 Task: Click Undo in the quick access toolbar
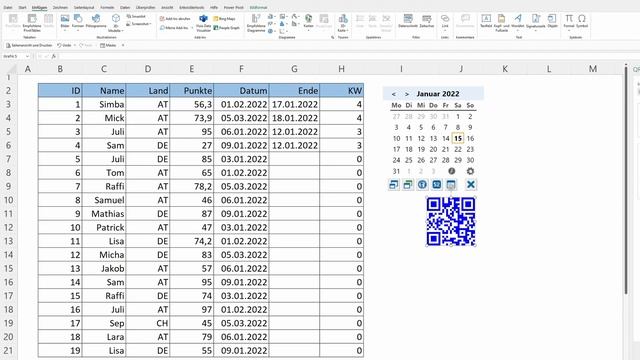64,45
